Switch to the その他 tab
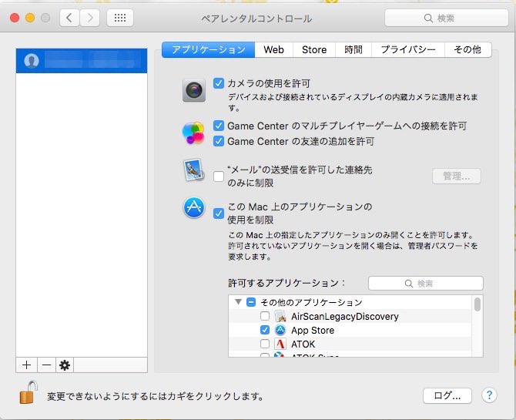This screenshot has width=516, height=420. pos(468,50)
